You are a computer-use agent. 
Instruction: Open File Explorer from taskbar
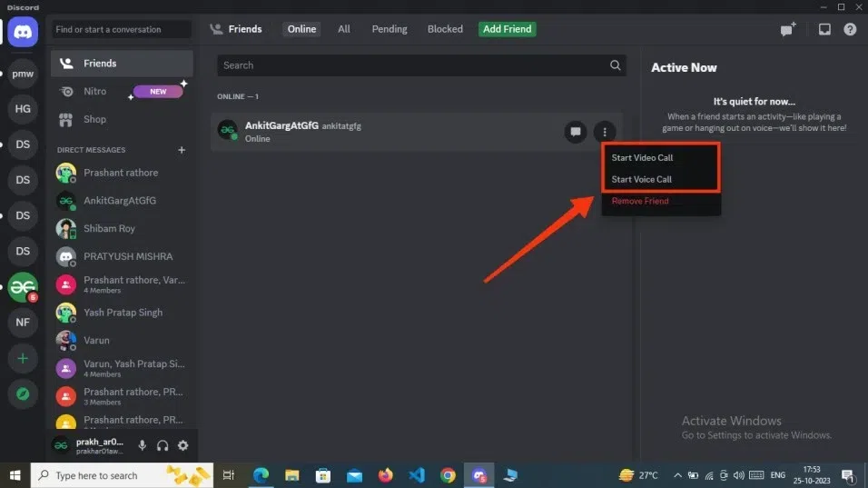[x=291, y=475]
